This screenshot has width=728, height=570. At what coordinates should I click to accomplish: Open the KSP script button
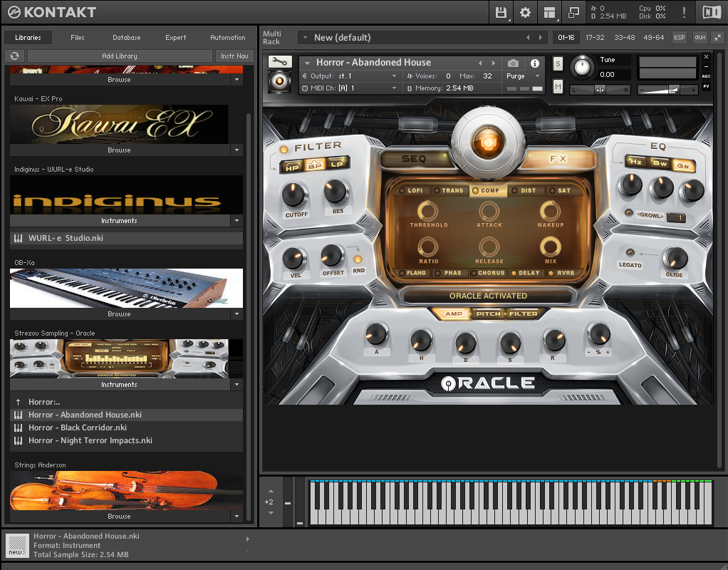click(x=680, y=37)
